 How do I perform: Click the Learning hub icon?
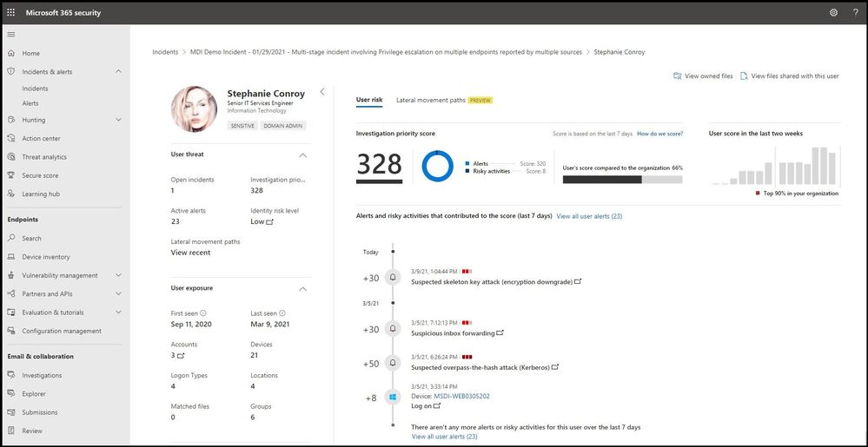coord(11,194)
